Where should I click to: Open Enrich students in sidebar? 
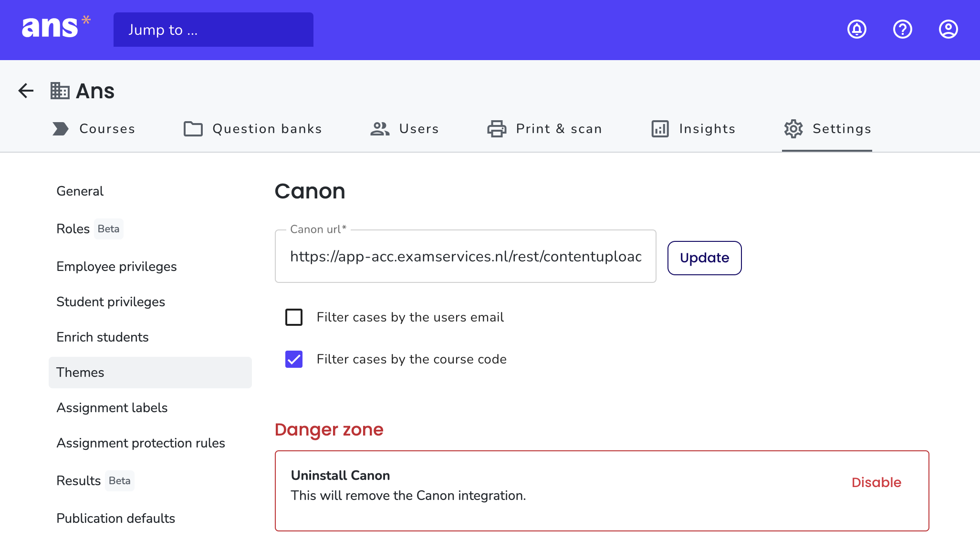point(103,337)
